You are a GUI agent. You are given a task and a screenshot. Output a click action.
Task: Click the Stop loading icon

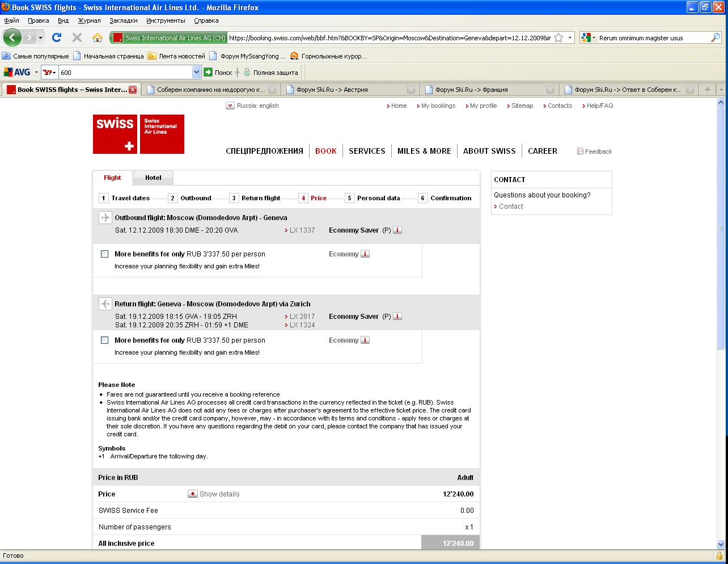[77, 37]
